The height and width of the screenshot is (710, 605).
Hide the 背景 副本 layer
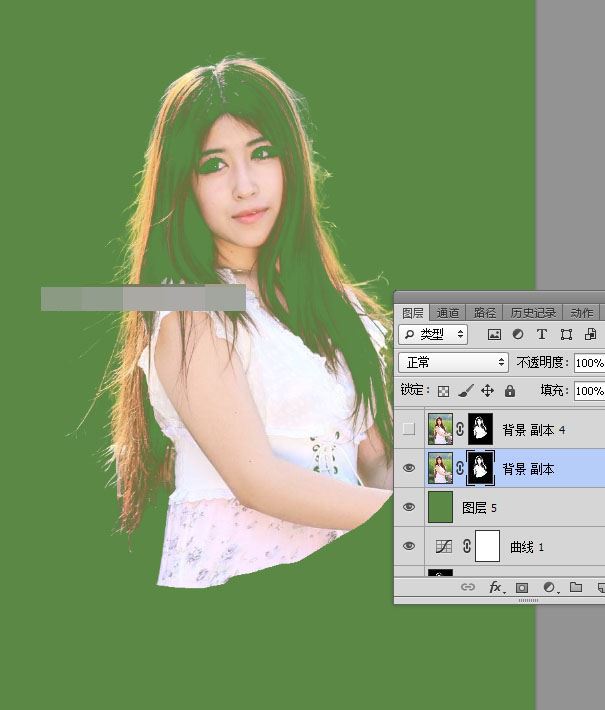[x=409, y=468]
